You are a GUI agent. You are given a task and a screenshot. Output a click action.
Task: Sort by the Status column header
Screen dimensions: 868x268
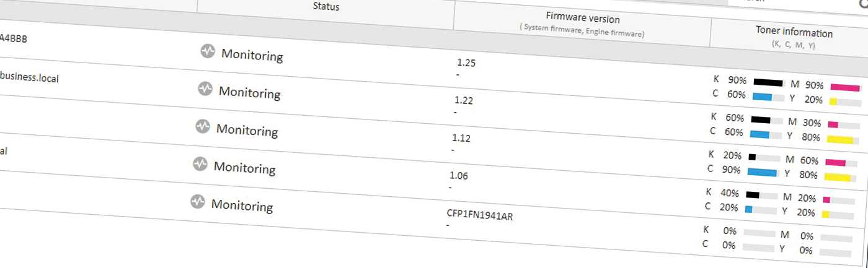coord(326,7)
